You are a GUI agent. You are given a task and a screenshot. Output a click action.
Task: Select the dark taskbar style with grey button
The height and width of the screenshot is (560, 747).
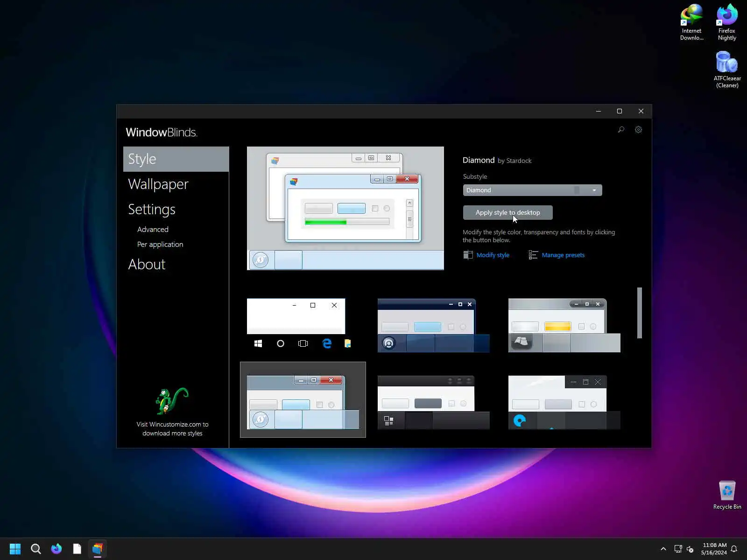click(x=434, y=402)
